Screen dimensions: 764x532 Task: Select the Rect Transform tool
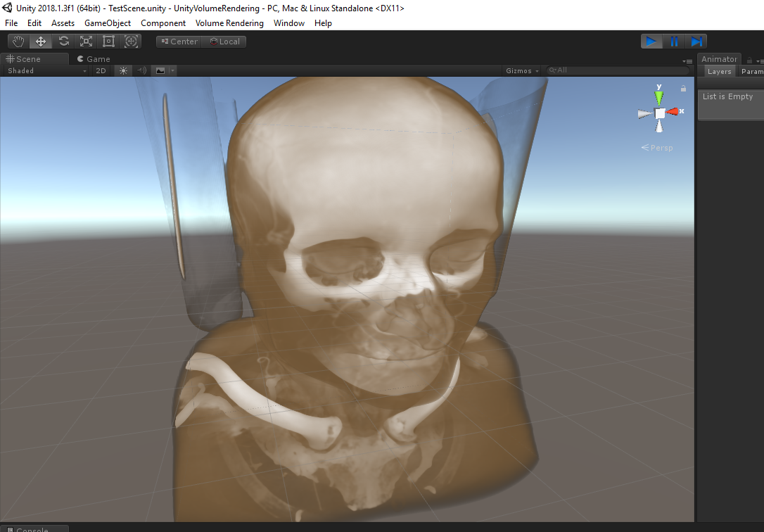pos(108,42)
